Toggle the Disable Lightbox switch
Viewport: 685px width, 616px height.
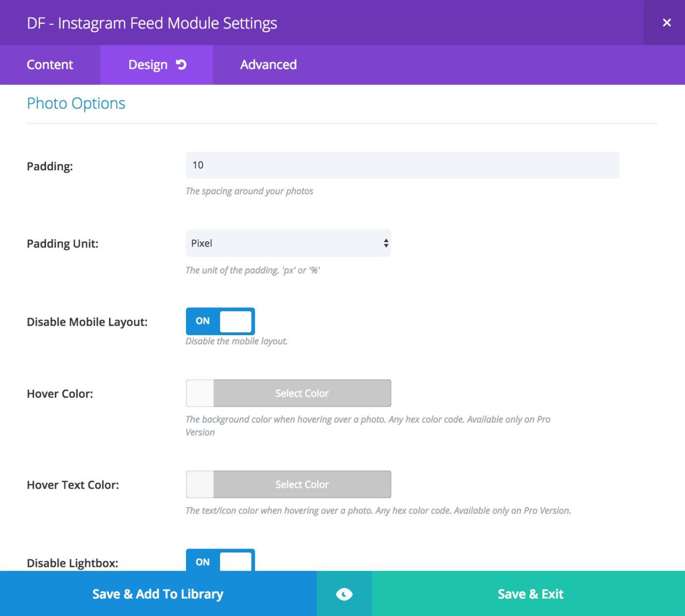220,560
